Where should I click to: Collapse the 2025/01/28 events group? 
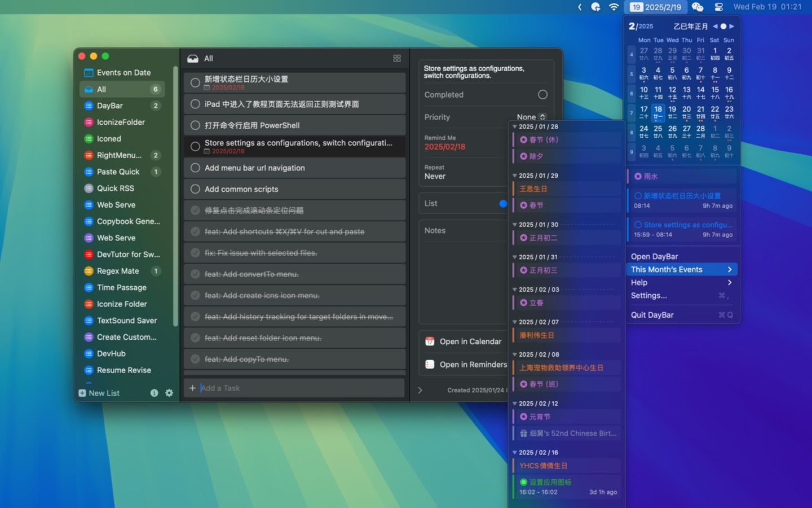pyautogui.click(x=514, y=127)
